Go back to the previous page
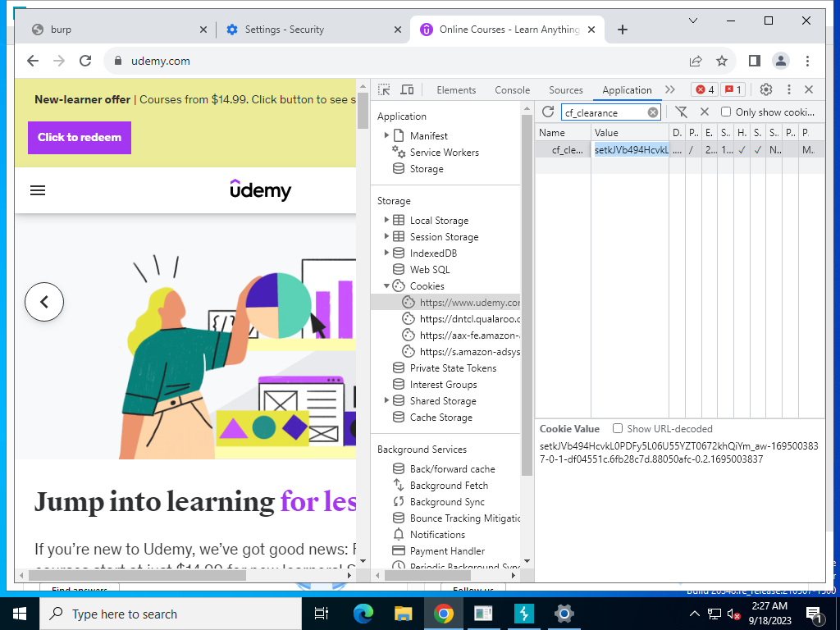The width and height of the screenshot is (840, 630). (x=33, y=61)
